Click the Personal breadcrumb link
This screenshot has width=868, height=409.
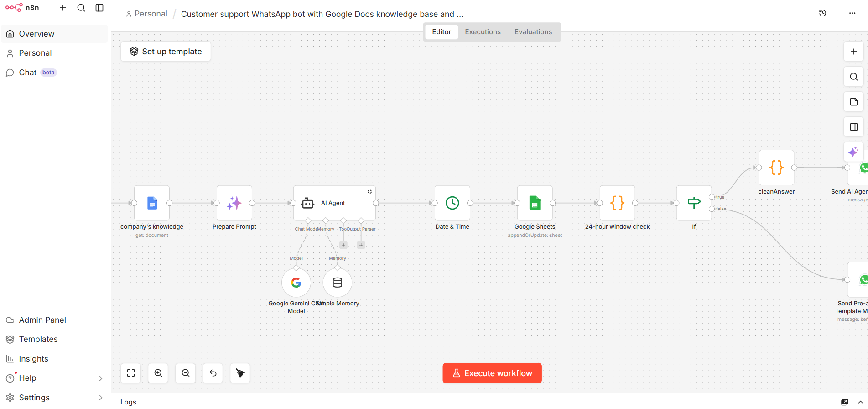coord(147,14)
